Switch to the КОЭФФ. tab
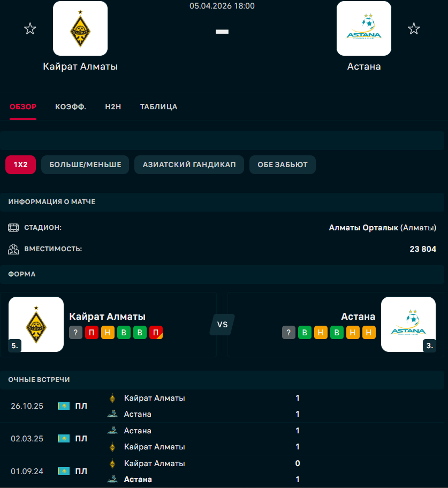 pos(71,107)
